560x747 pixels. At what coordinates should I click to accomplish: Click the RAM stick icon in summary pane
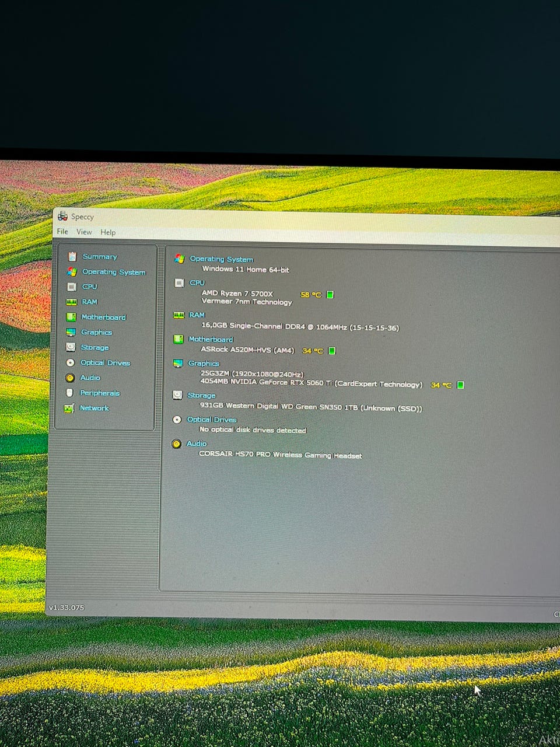point(178,315)
